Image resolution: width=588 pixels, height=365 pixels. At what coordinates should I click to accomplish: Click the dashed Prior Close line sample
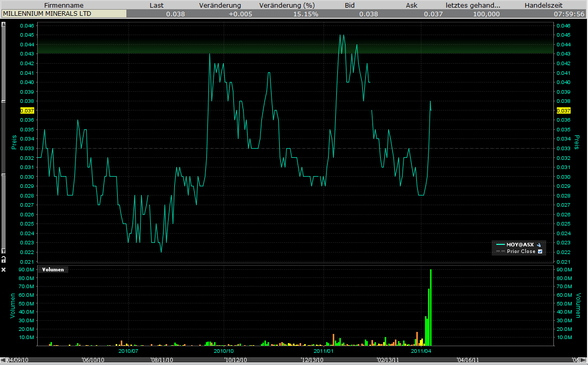point(500,251)
